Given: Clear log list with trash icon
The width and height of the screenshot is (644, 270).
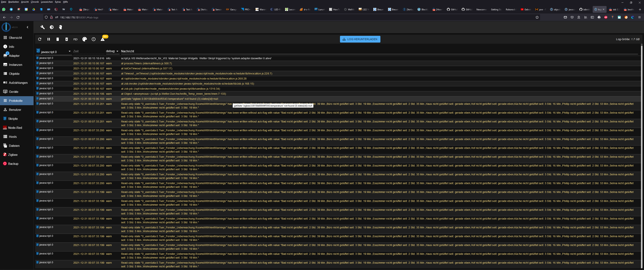Looking at the screenshot, I should coord(57,39).
